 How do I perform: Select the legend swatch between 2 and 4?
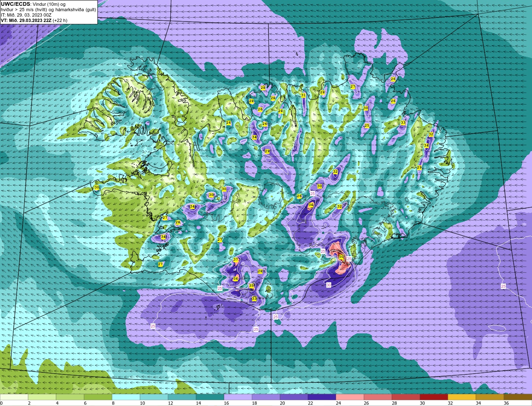(42, 397)
